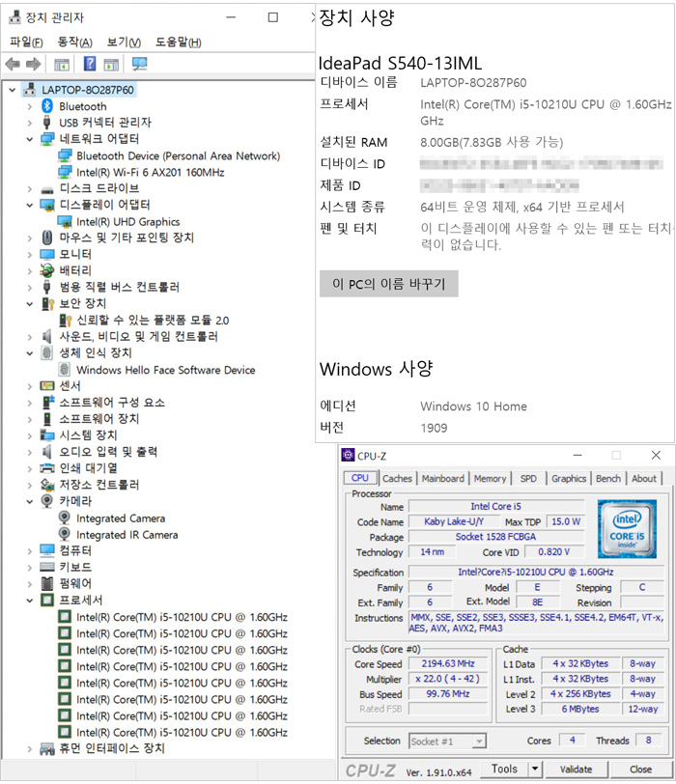Select the Intel(R) UHD Graphics adapter
This screenshot has height=784, width=676.
(127, 221)
